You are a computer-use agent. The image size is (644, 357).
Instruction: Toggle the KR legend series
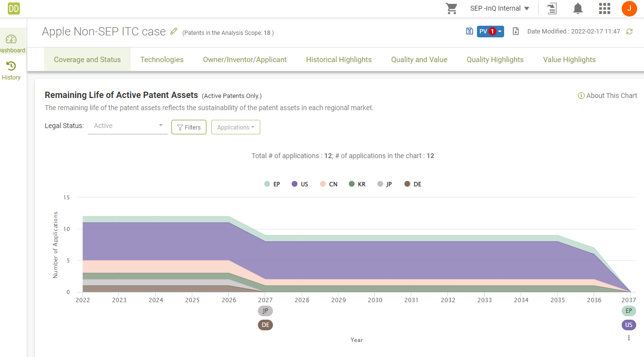point(357,184)
